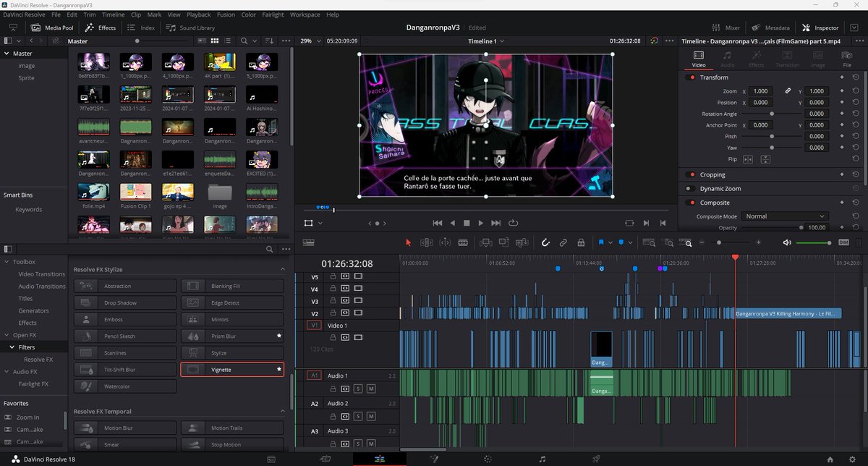Click the timeline zoom-out minus button
This screenshot has height=466, width=868.
point(700,242)
